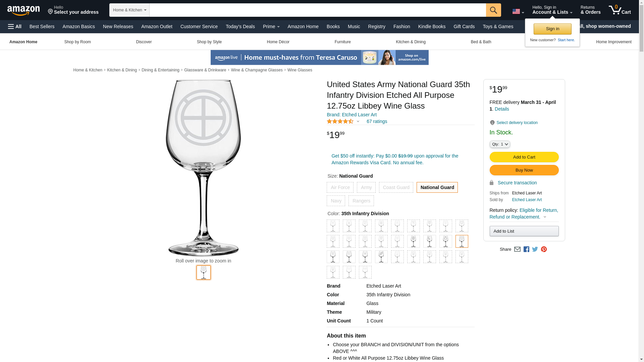The height and width of the screenshot is (362, 644).
Task: Select the Air Force size option
Action: pos(340,187)
